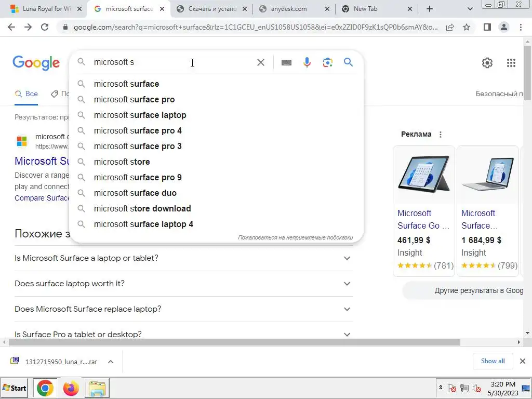This screenshot has width=532, height=399.
Task: Click the browser forward arrow
Action: pyautogui.click(x=28, y=27)
